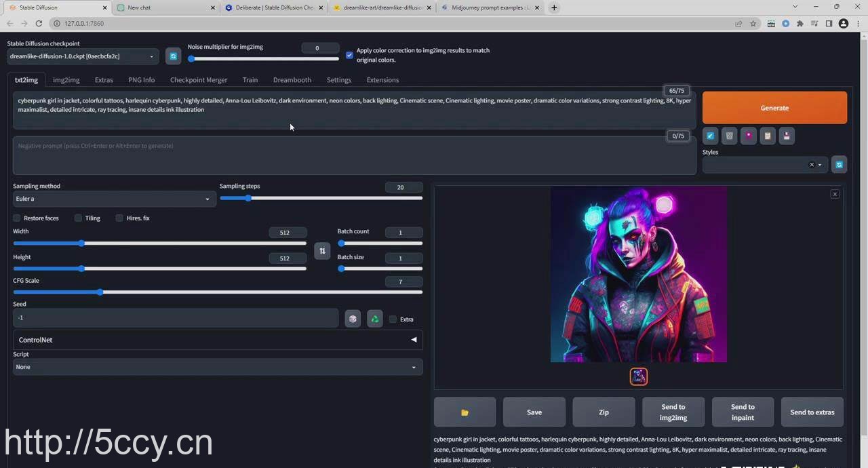This screenshot has height=468, width=868.
Task: Uncheck Apply color correction to img2img
Action: coord(349,55)
